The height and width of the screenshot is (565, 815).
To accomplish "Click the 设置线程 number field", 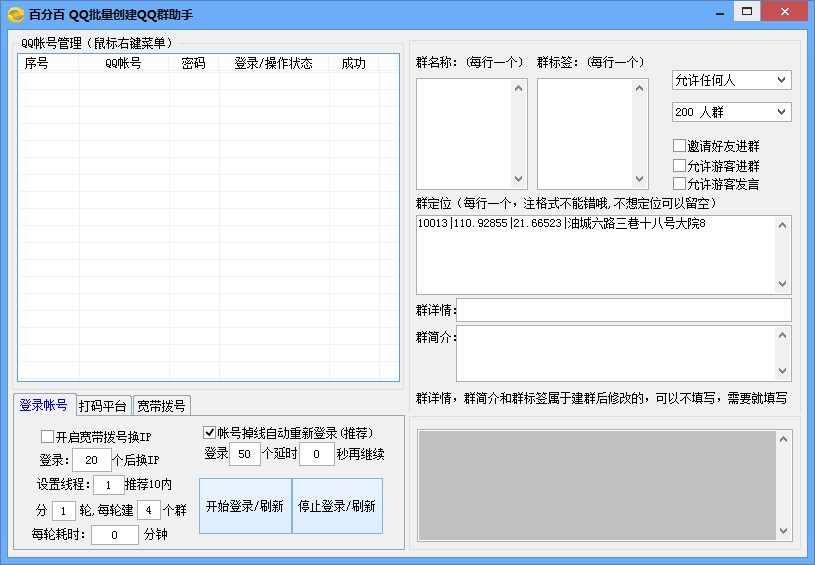I will [107, 485].
